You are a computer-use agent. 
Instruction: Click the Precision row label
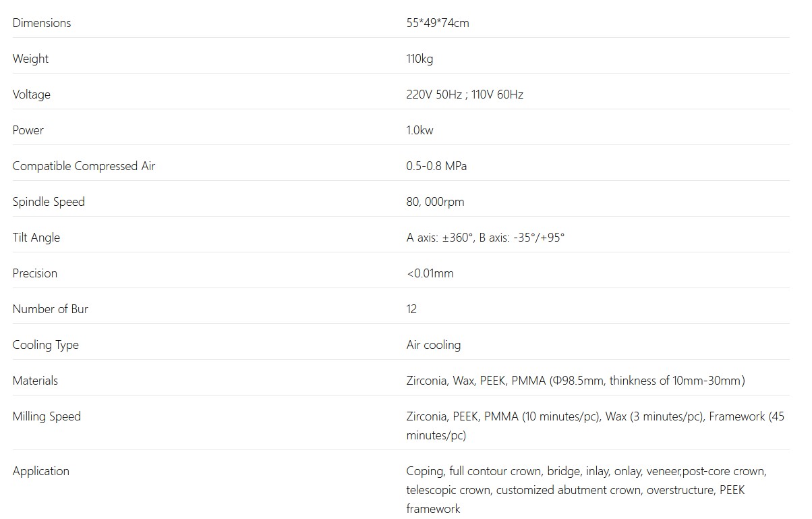click(x=35, y=273)
